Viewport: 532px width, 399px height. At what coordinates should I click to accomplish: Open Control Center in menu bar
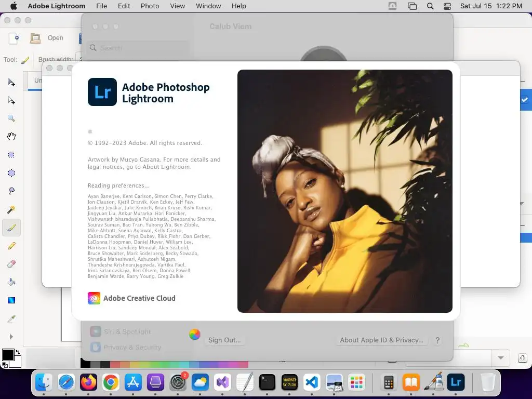click(x=447, y=6)
